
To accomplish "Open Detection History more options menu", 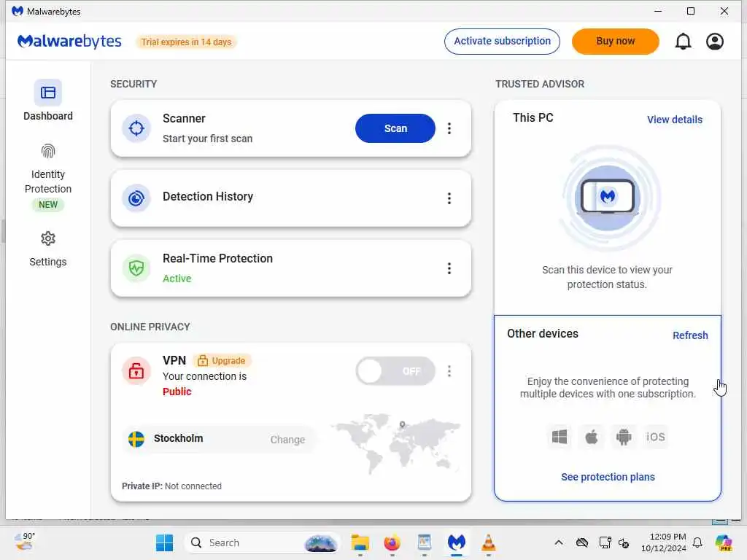I will [x=449, y=198].
